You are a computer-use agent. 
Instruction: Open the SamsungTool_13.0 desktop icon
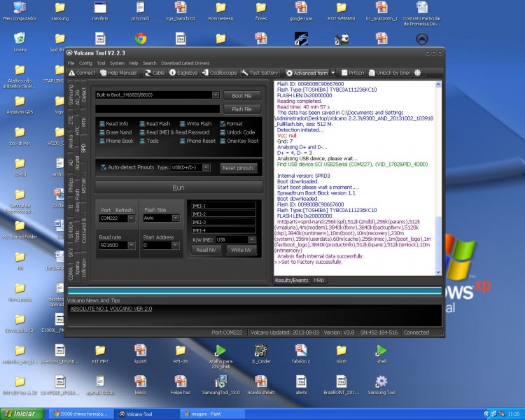pyautogui.click(x=221, y=385)
